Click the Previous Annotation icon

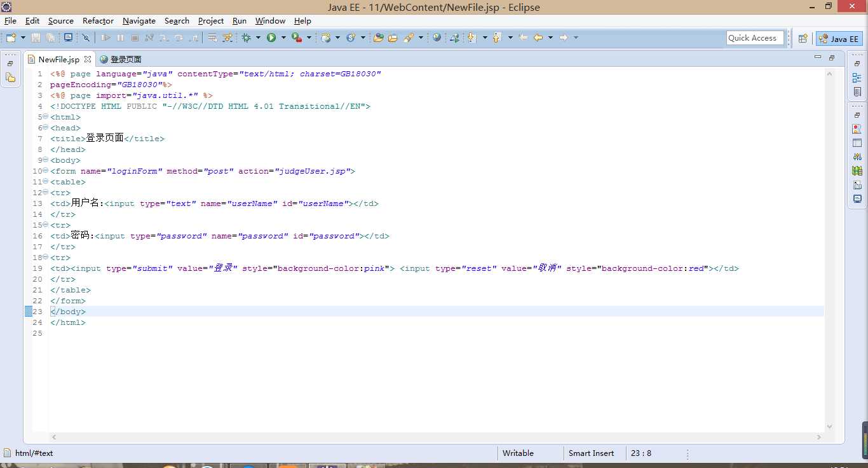coord(498,38)
